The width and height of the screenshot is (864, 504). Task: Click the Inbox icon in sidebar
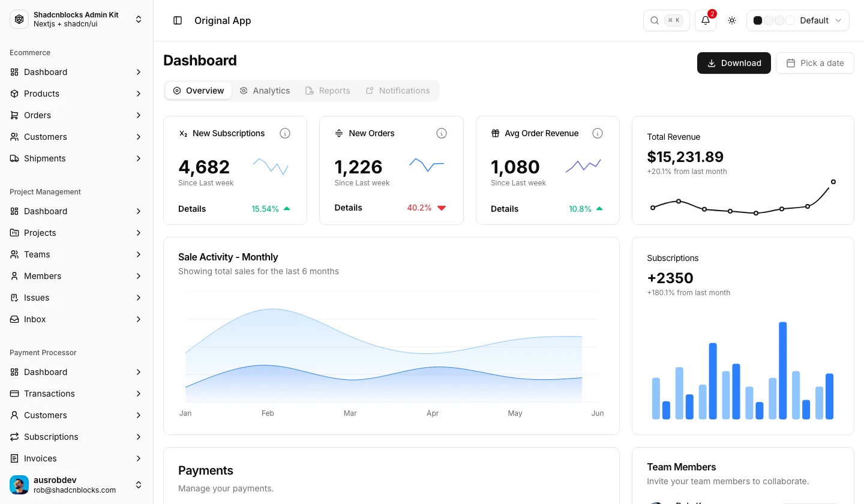[14, 319]
